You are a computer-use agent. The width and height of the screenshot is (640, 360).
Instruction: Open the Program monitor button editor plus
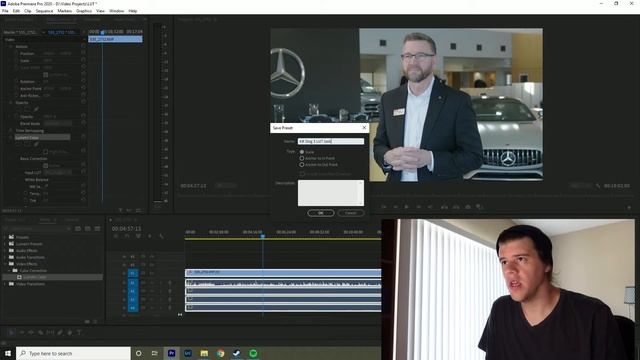point(629,207)
